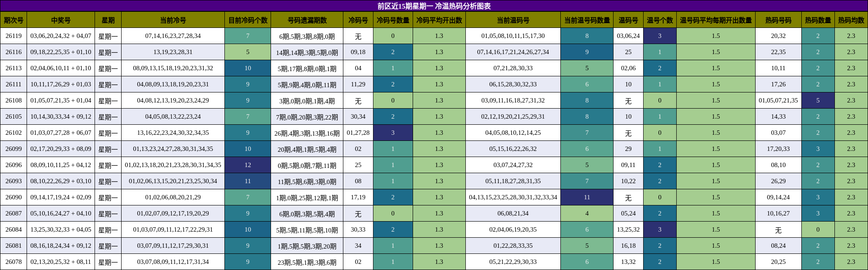The width and height of the screenshot is (868, 270).
Task: Select warm number count 4 in row 26087
Action: 587,213
